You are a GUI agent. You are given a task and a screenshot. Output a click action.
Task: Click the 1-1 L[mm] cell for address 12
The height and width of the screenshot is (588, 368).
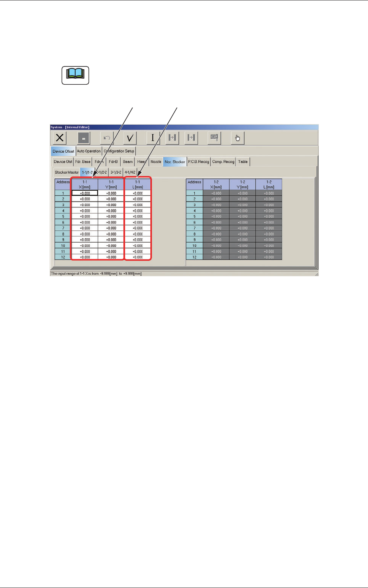point(138,257)
